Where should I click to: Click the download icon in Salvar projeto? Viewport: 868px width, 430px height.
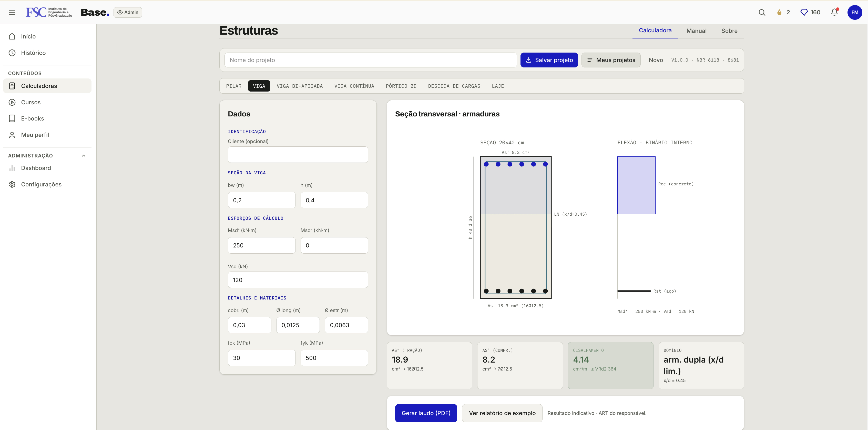pos(529,60)
